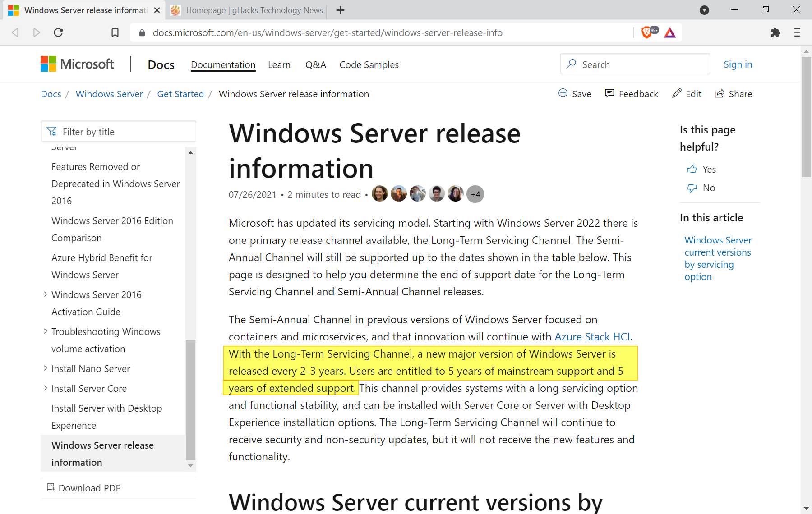Open Azure Hybrid Benefit for Windows Server

[102, 266]
